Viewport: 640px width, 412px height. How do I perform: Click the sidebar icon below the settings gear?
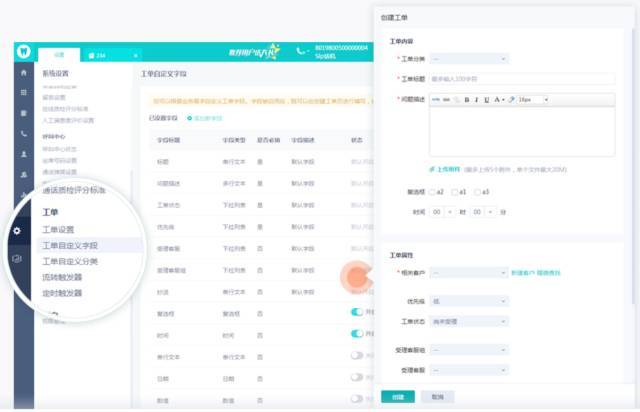pyautogui.click(x=17, y=258)
